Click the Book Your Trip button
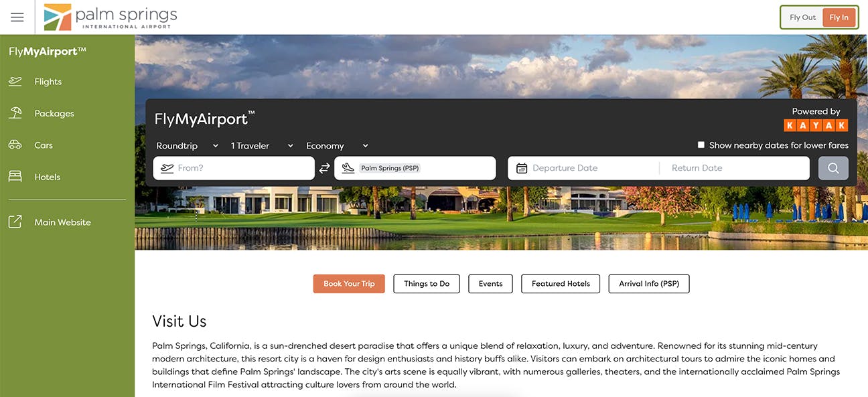 (349, 284)
